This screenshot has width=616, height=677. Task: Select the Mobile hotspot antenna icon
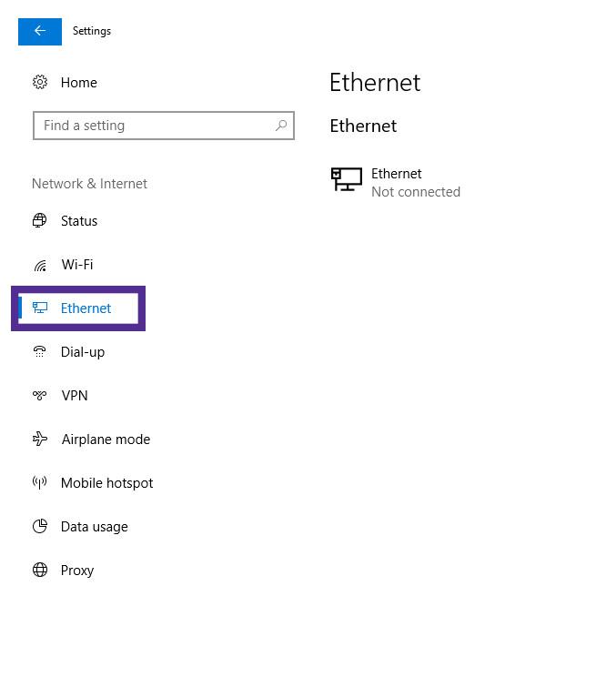coord(40,482)
